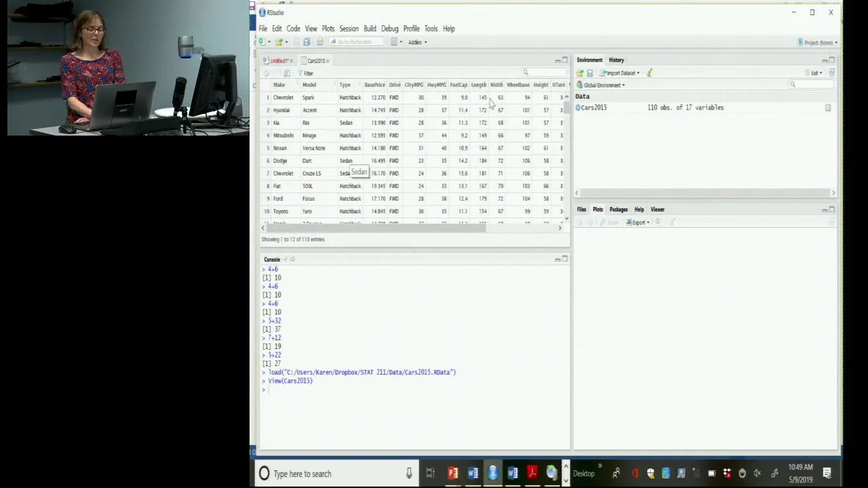Open the Addins dropdown
Image resolution: width=868 pixels, height=488 pixels.
click(417, 42)
